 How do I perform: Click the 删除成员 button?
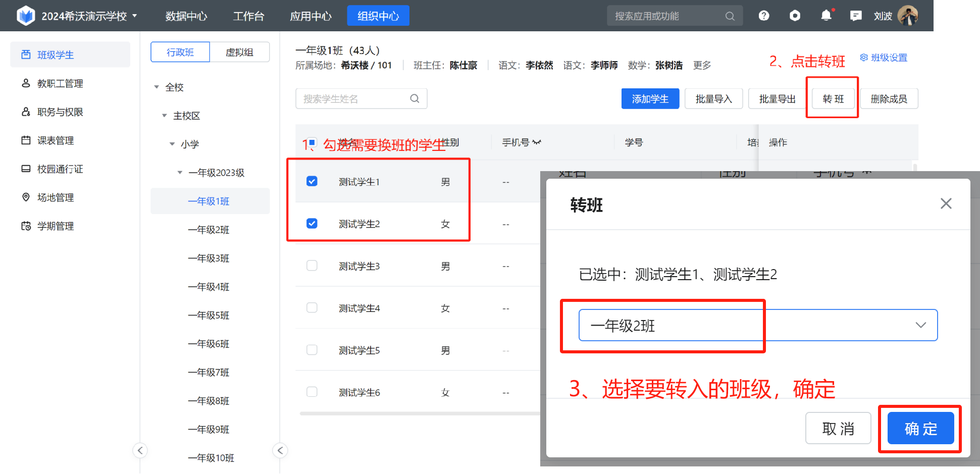[x=889, y=98]
